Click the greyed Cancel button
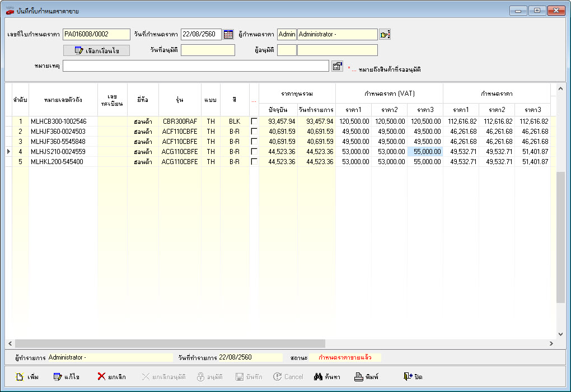 [288, 377]
